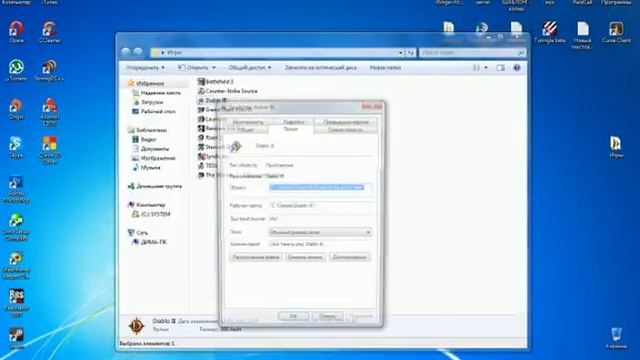Screen dimensions: 640x360
Task: Click into the Объект path field
Action: pos(320,187)
